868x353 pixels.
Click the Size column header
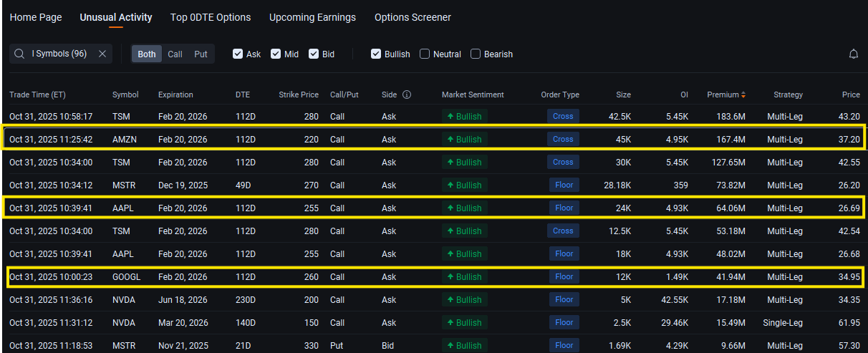tap(624, 95)
